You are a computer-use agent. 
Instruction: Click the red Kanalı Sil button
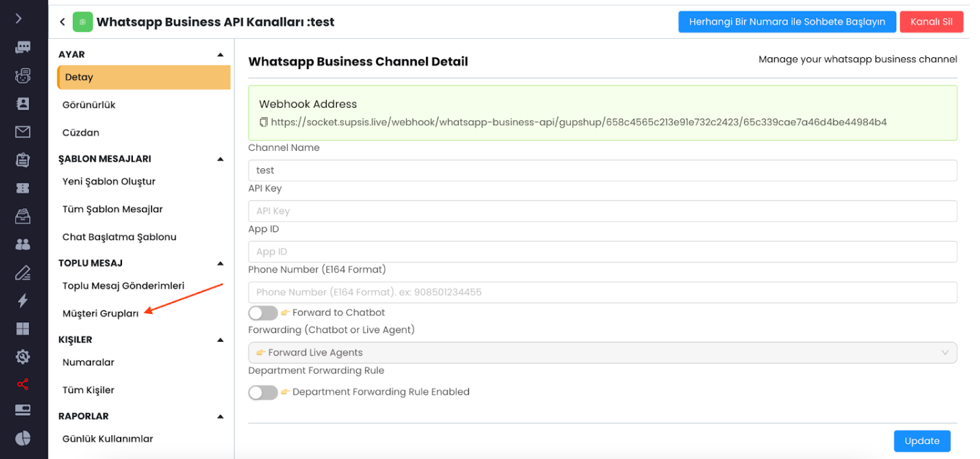(931, 22)
